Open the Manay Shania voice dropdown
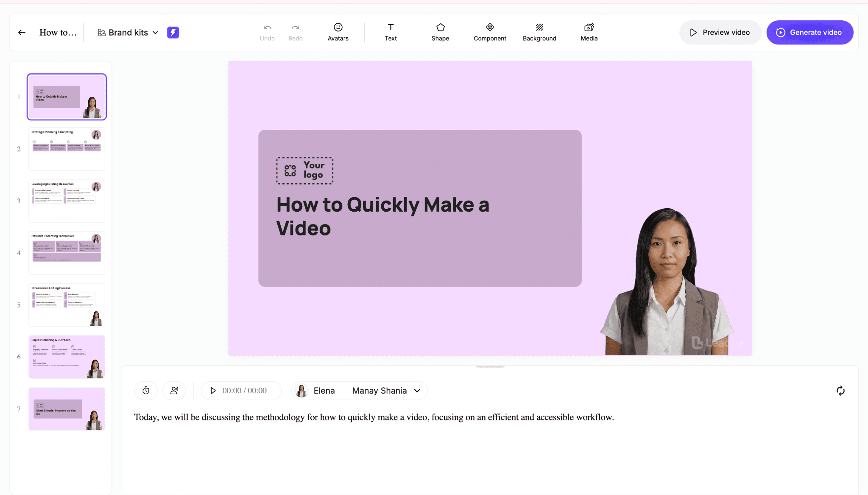The width and height of the screenshot is (868, 495). pyautogui.click(x=386, y=390)
